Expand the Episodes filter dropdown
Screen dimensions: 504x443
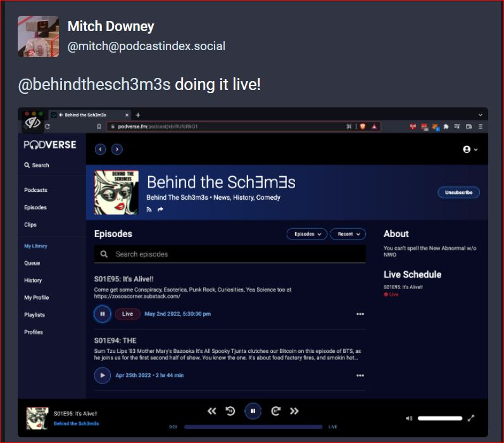(x=306, y=234)
